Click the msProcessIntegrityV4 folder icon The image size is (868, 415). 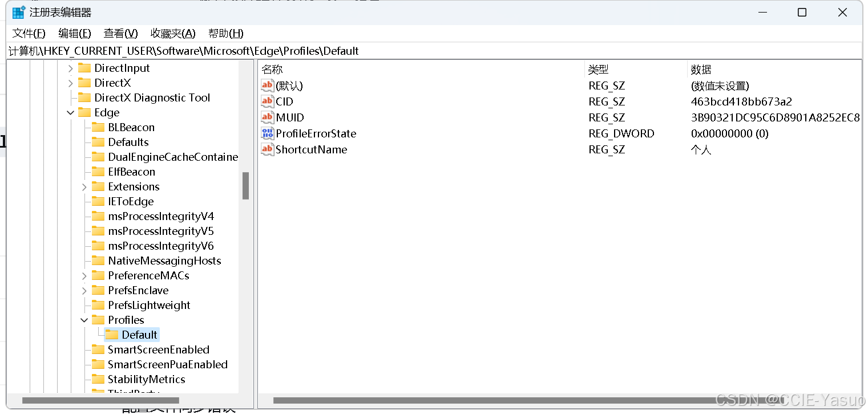[x=98, y=216]
